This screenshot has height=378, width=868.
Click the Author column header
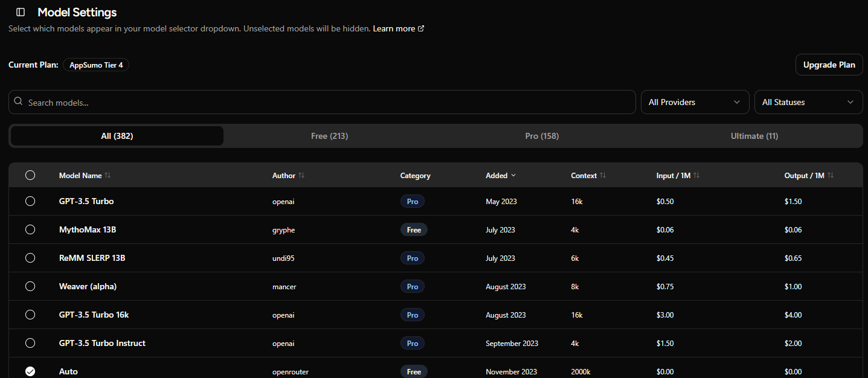pyautogui.click(x=284, y=175)
